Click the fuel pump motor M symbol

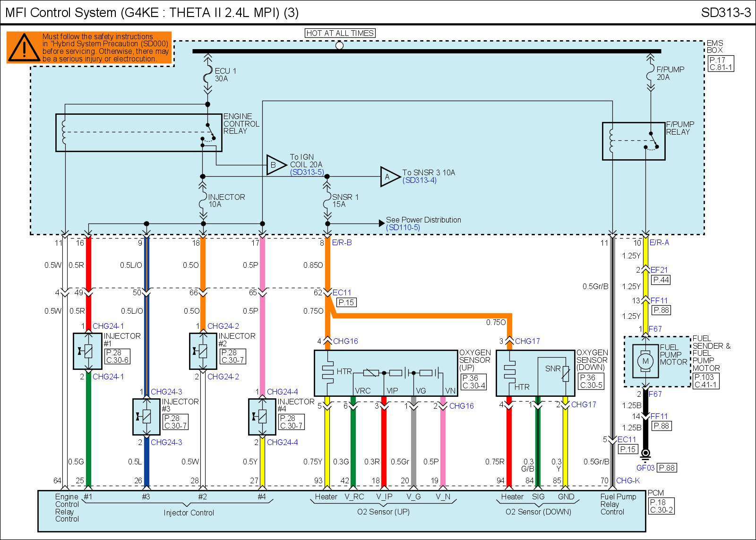pos(645,361)
